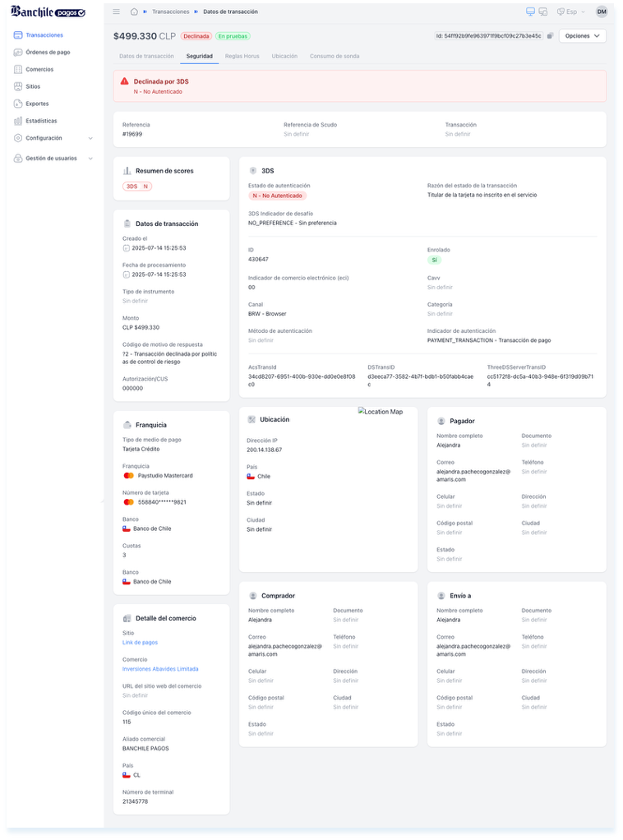Viewport: 623px width, 840px height.
Task: Expand Gestión de usuarios sidebar menu
Action: (x=53, y=158)
